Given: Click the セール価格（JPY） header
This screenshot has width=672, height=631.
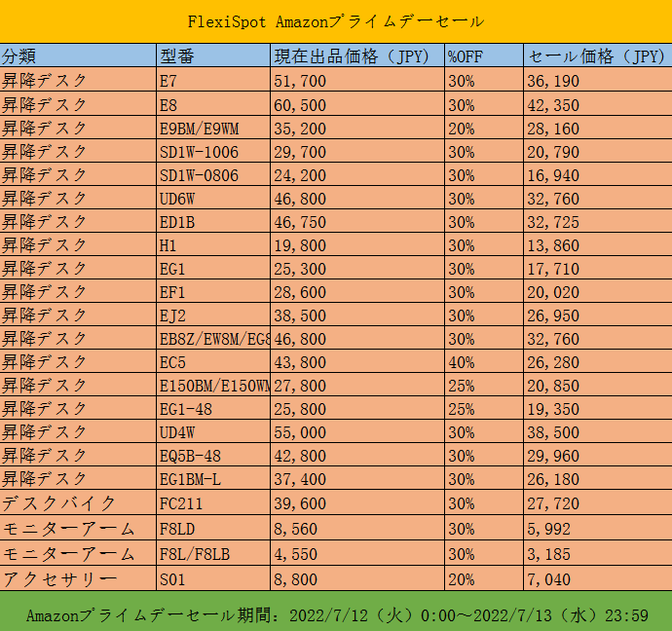Looking at the screenshot, I should (x=598, y=56).
